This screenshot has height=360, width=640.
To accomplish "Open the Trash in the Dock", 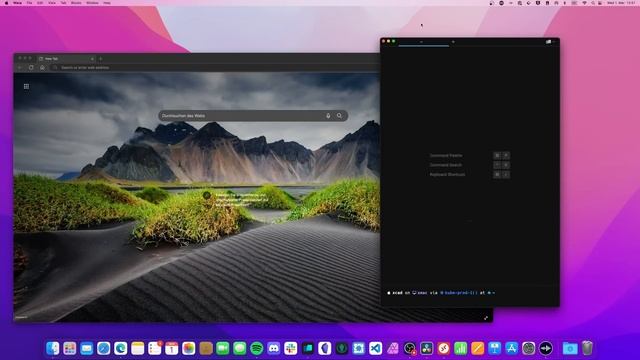I will 587,348.
